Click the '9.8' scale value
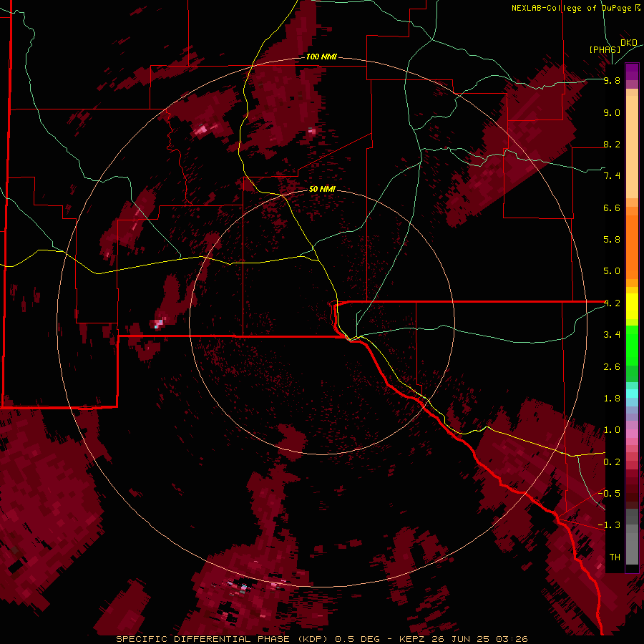Image resolution: width=644 pixels, height=644 pixels. (x=612, y=80)
